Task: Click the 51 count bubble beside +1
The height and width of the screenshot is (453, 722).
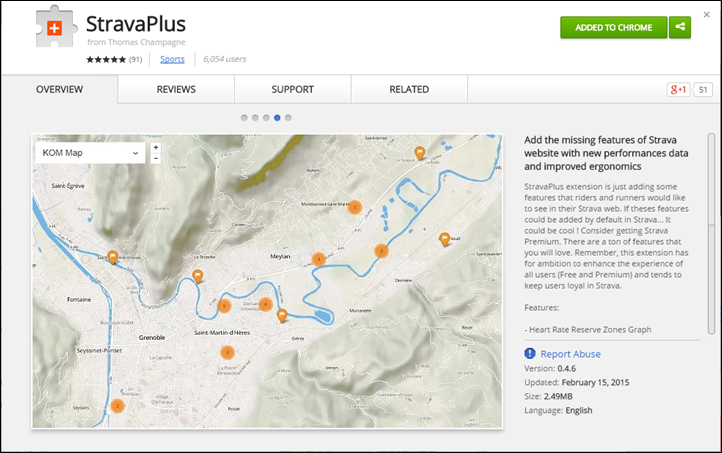Action: 703,90
